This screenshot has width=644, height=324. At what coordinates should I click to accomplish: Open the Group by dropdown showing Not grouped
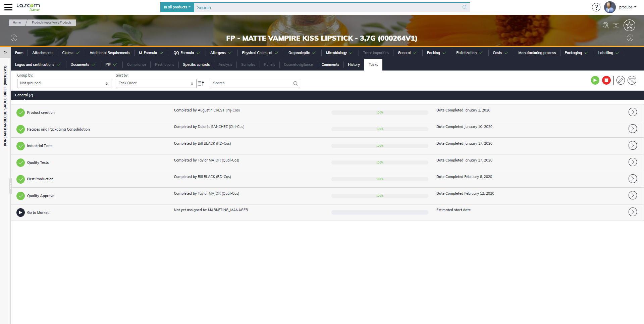[64, 83]
